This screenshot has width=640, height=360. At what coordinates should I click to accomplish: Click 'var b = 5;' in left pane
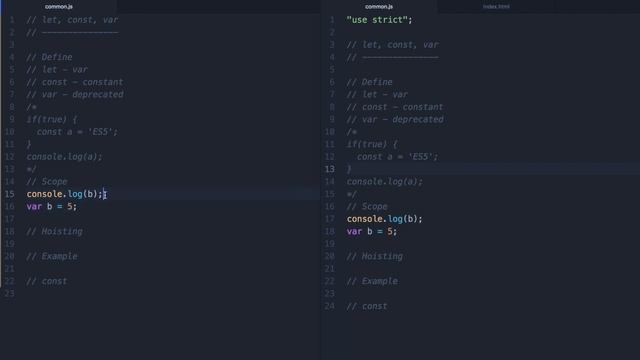click(52, 207)
